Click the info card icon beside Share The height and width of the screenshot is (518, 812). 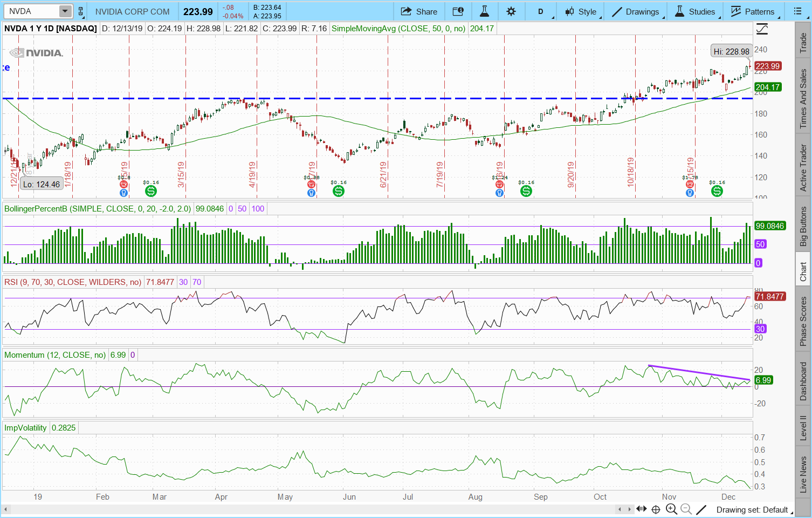pos(458,11)
